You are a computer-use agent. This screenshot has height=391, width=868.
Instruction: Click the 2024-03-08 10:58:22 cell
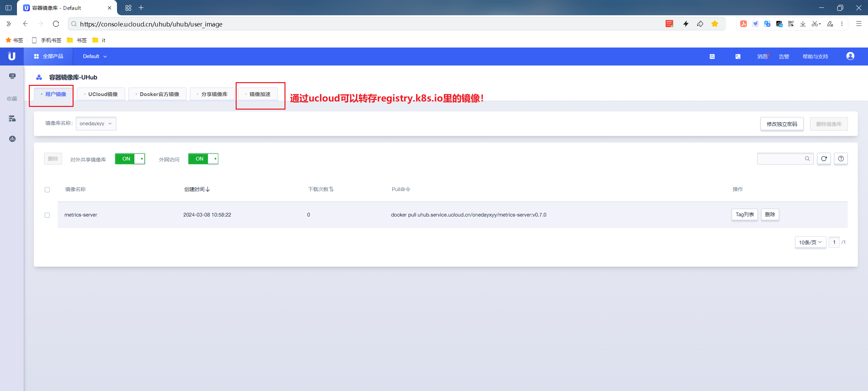pyautogui.click(x=207, y=215)
